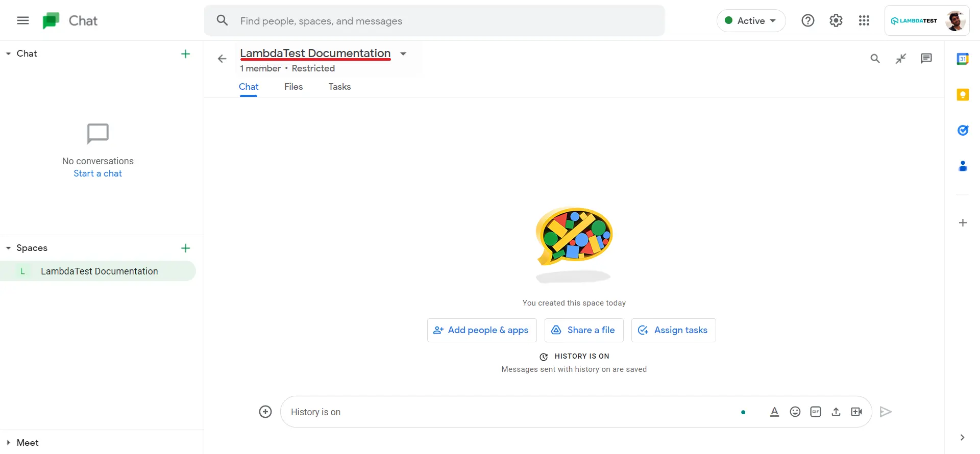Switch to the Tasks tab
Screen dimensions: 980x454
(339, 87)
